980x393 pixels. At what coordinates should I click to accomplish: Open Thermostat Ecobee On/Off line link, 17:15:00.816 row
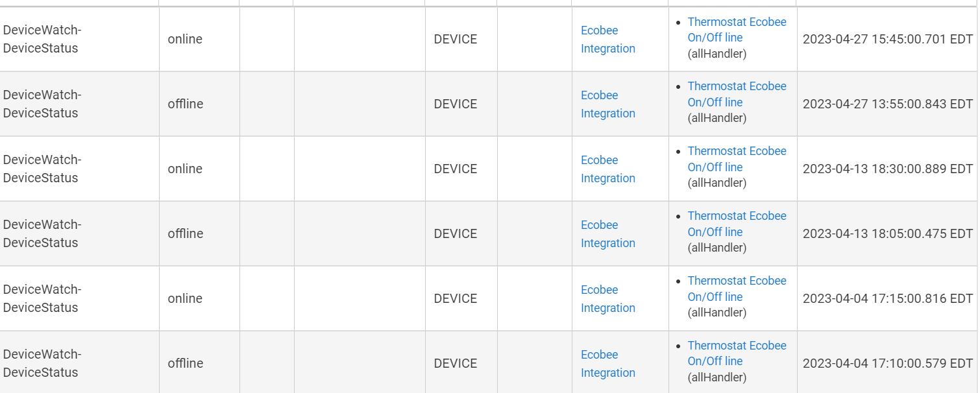737,289
